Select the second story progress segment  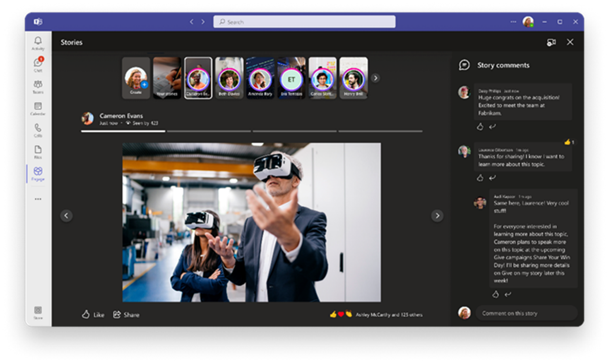pyautogui.click(x=209, y=131)
